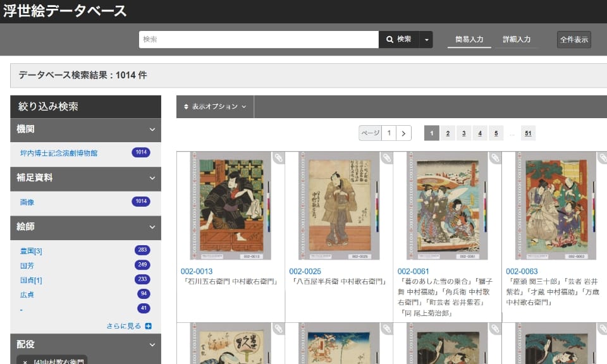Image resolution: width=607 pixels, height=364 pixels.
Task: Go to page 3
Action: tap(463, 133)
